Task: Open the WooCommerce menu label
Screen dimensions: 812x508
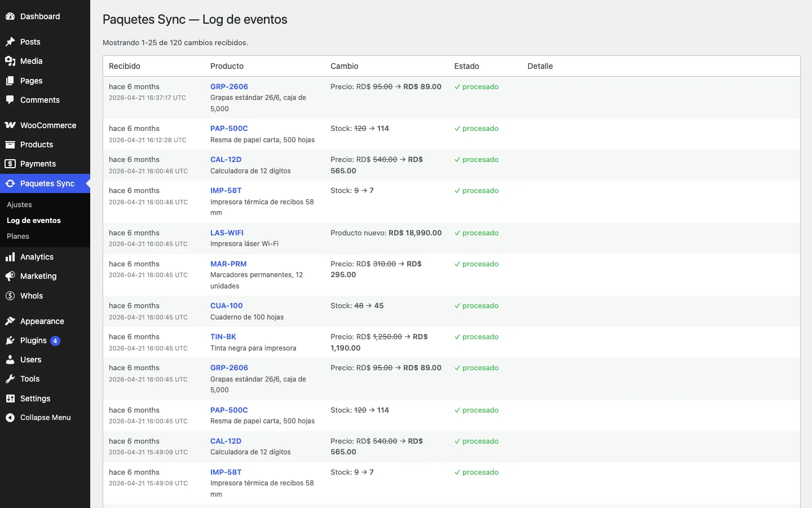Action: point(48,125)
